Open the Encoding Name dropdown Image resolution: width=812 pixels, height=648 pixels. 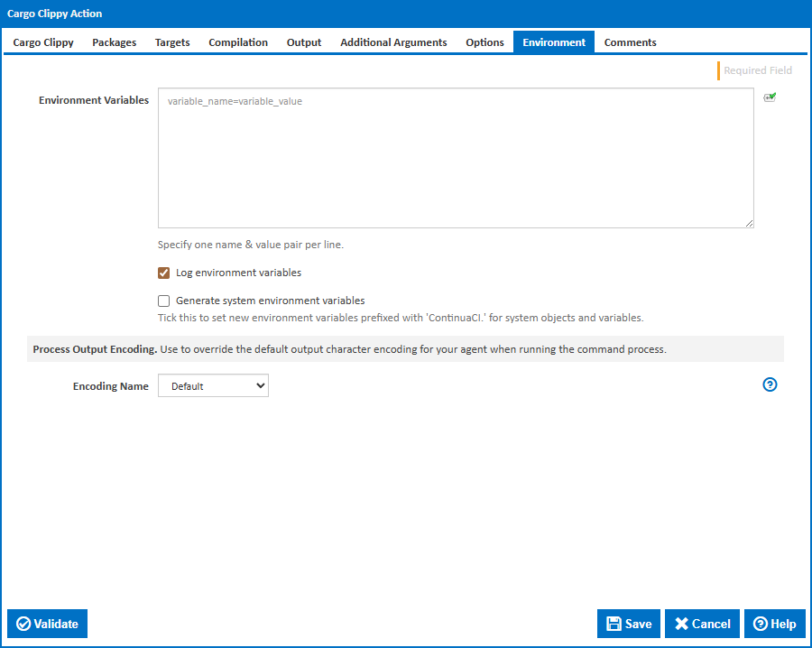pos(213,386)
